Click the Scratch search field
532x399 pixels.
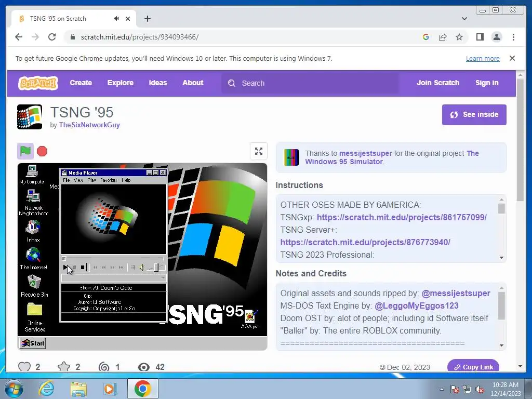311,83
